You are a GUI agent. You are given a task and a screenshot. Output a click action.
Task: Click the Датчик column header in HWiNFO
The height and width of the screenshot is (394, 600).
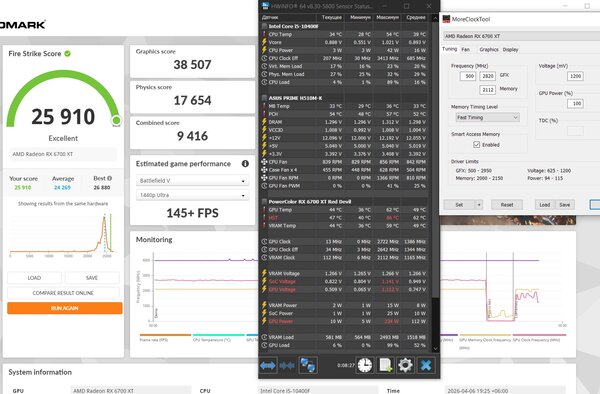288,17
